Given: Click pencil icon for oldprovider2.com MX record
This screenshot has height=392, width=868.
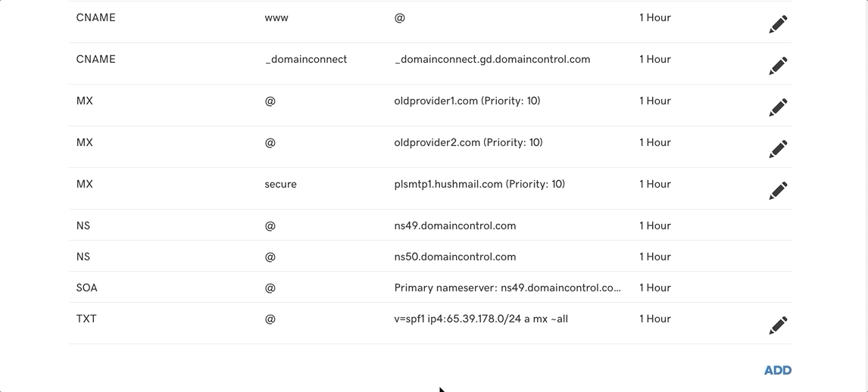Looking at the screenshot, I should [778, 149].
